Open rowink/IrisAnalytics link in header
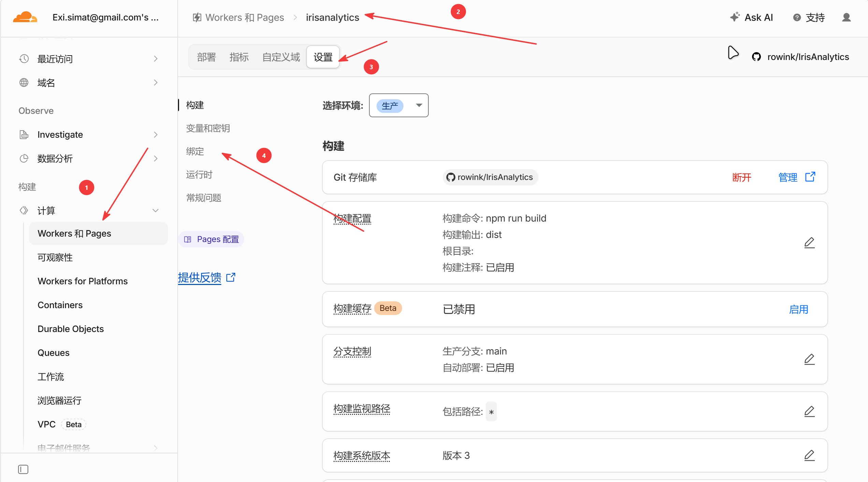Screen dimensions: 868x482 click(x=808, y=57)
